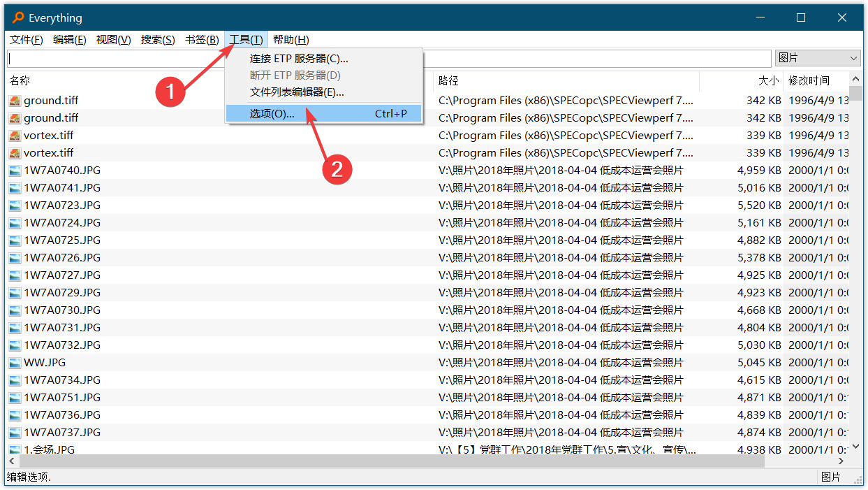
Task: Select the icon next to 1.会场.JPG
Action: (x=15, y=449)
